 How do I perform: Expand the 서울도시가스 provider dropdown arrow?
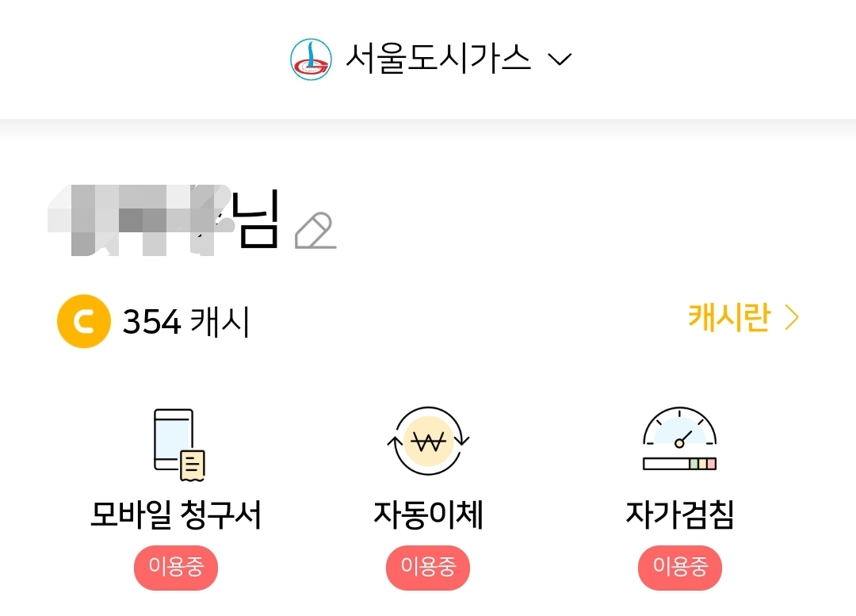(560, 59)
